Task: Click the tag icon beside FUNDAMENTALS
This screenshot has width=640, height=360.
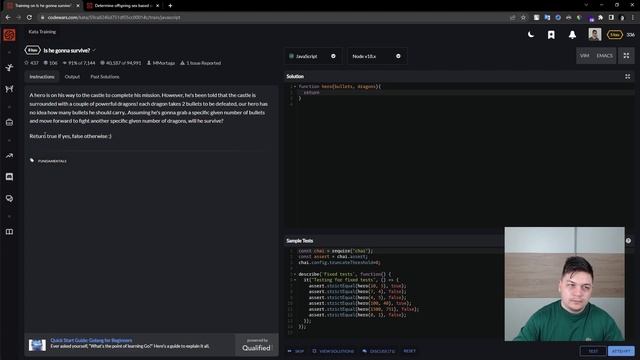Action: 32,160
